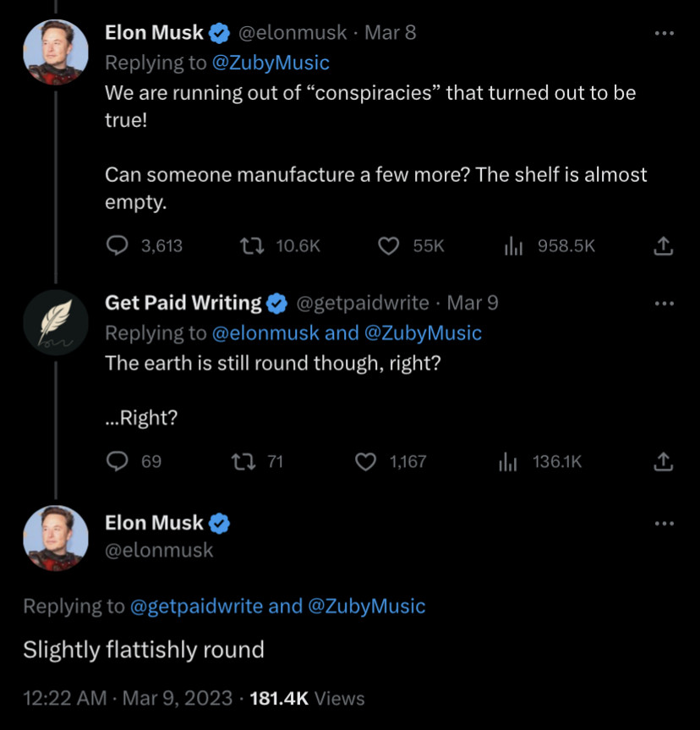
Task: Open the @ZubyMusic mention in the first tweet
Action: [x=270, y=63]
